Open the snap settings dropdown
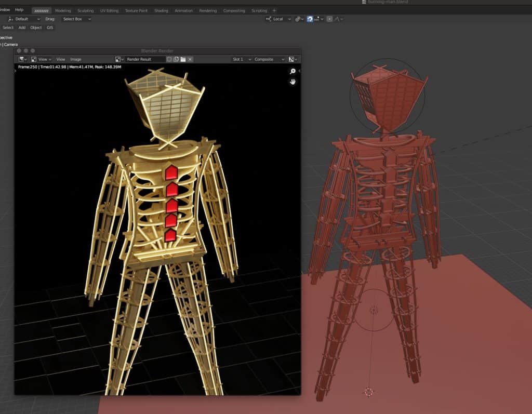The width and height of the screenshot is (532, 414). (x=318, y=19)
